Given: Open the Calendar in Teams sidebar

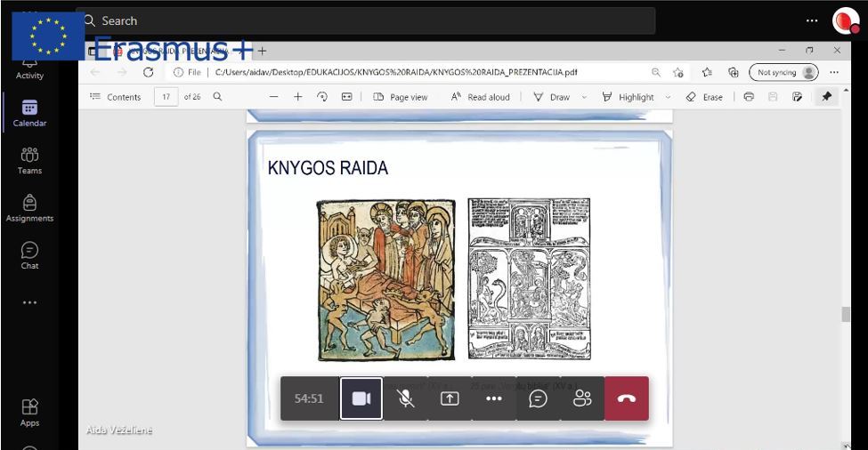Looking at the screenshot, I should coord(29,113).
